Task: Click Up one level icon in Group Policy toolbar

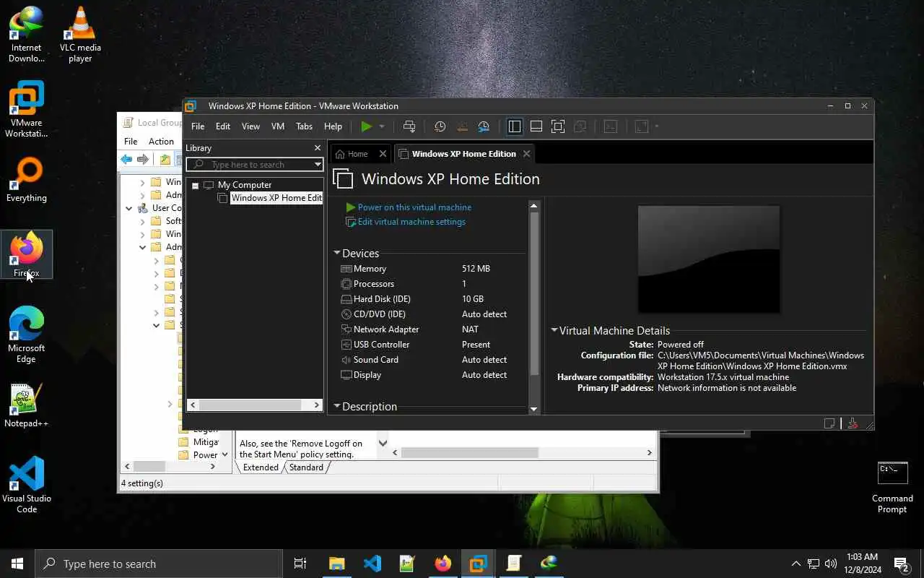Action: click(165, 160)
